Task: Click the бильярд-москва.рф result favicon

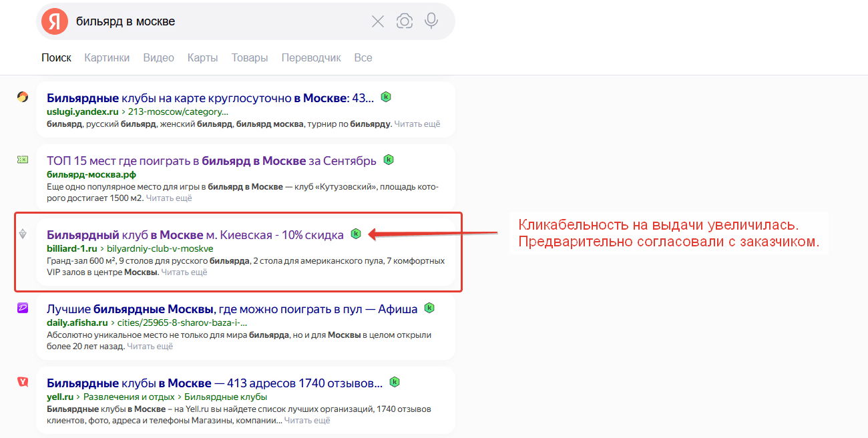Action: coord(23,160)
